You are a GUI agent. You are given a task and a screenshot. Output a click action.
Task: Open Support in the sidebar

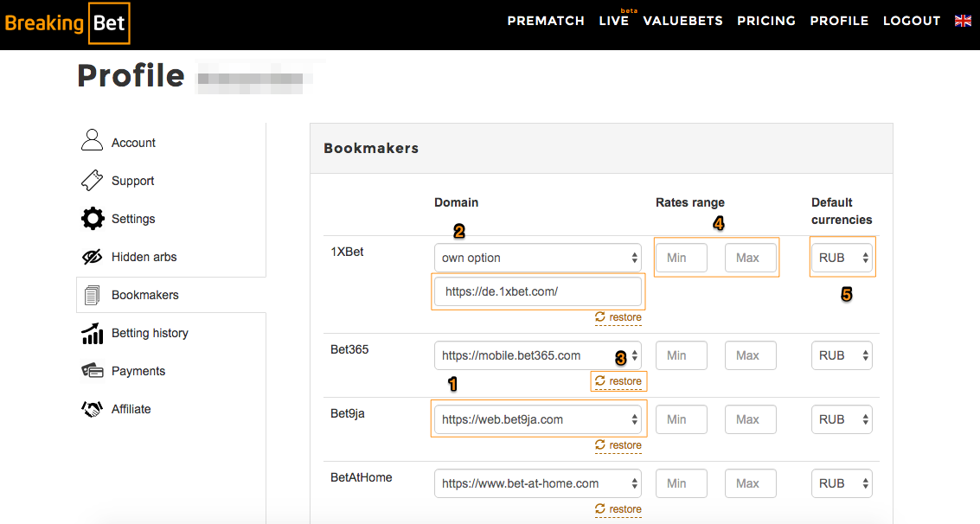[x=132, y=181]
